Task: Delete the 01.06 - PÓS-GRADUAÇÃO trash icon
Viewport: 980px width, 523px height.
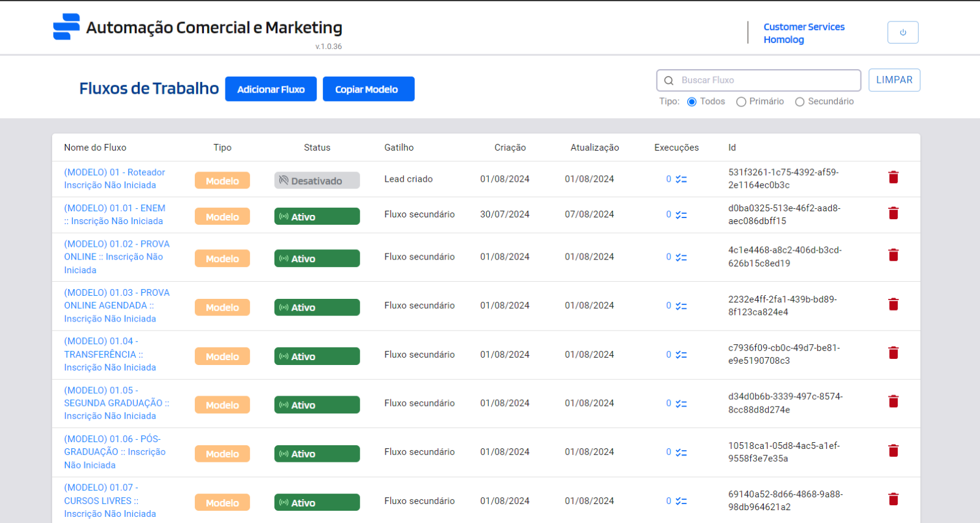Action: 894,451
